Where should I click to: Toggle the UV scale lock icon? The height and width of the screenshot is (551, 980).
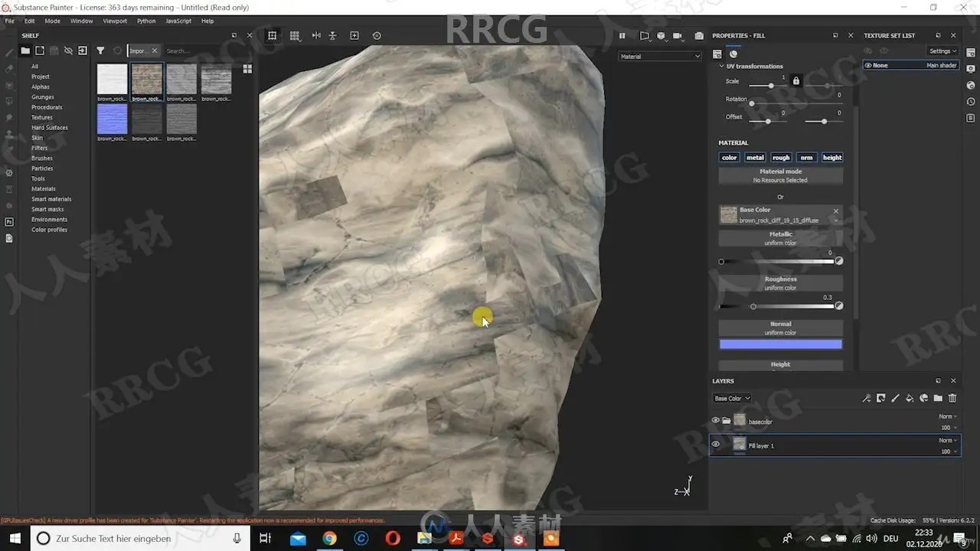(795, 81)
